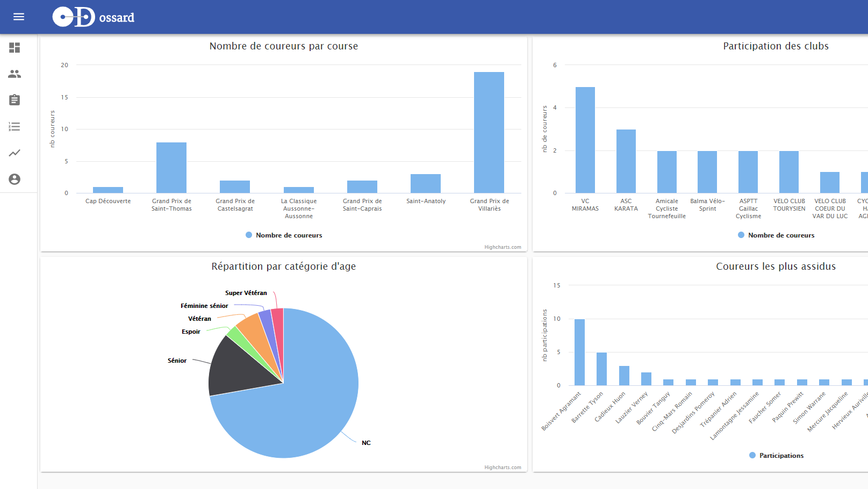The image size is (868, 489).
Task: Toggle legend in Nombre de coureurs par course
Action: click(x=284, y=235)
